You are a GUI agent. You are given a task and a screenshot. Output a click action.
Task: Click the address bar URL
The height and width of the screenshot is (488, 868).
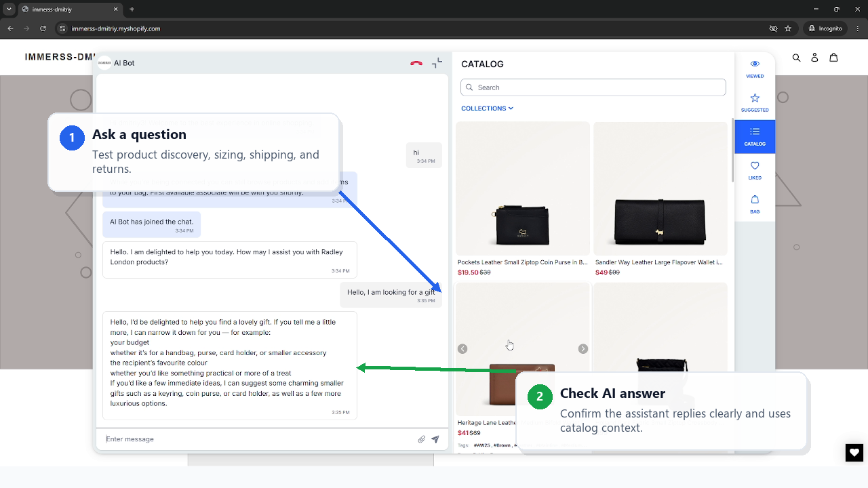[116, 28]
